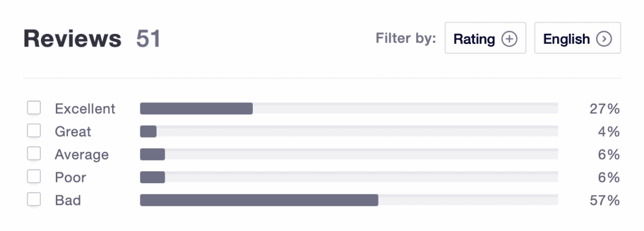
Task: Click the Great rating label
Action: point(73,131)
